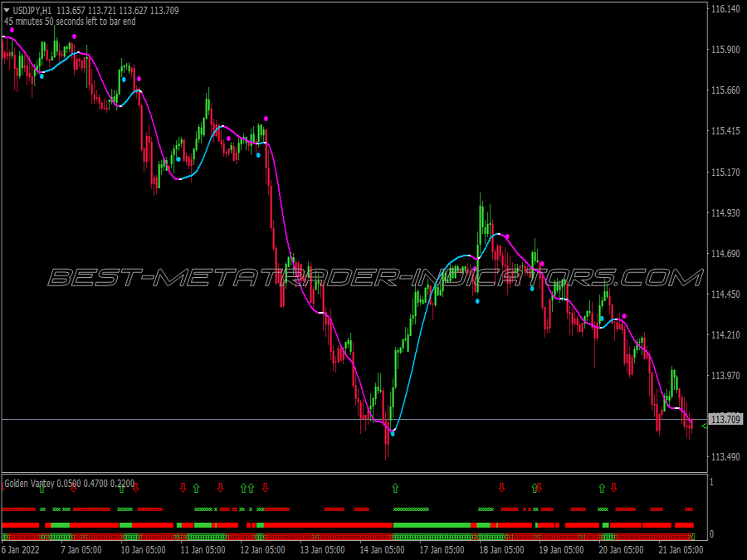Screen dimensions: 747x560
Task: Click the 116.140 price scale value
Action: 725,9
